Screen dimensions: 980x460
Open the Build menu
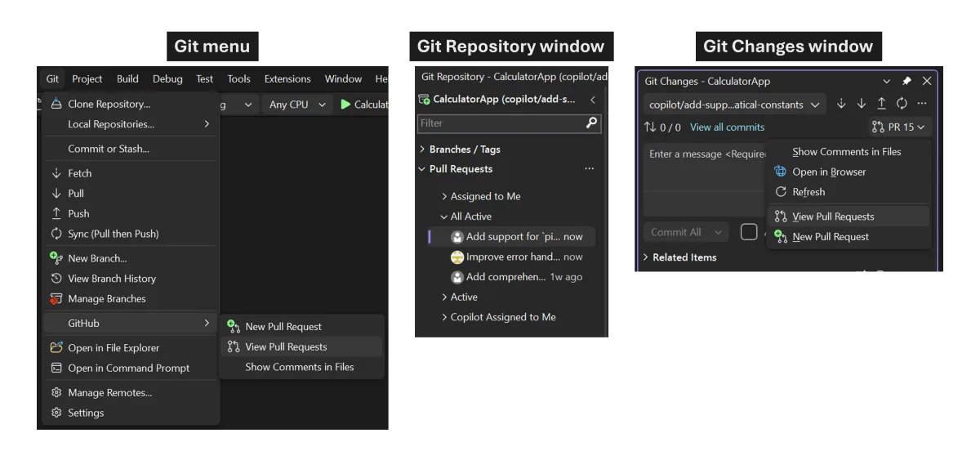tap(127, 79)
